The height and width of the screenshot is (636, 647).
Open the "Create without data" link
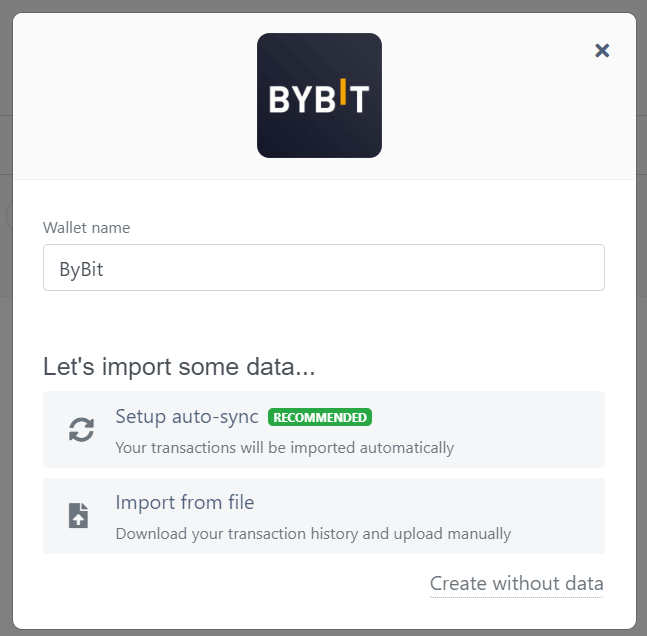pyautogui.click(x=516, y=583)
